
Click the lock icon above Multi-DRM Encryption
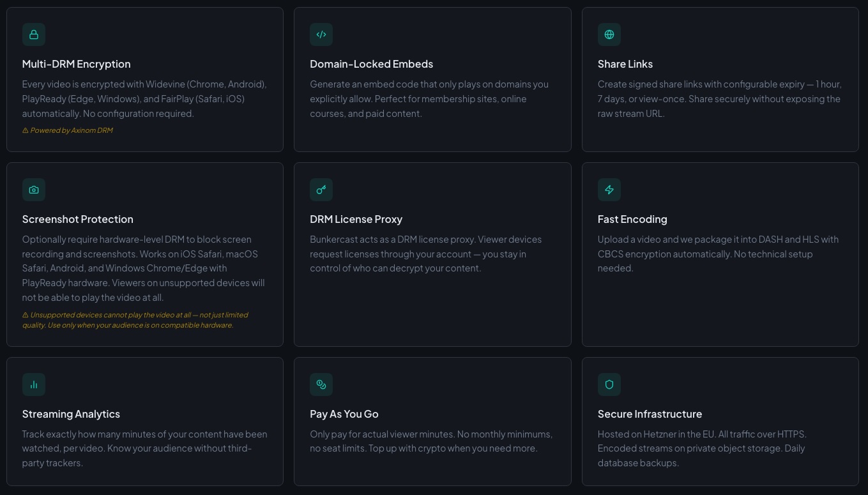click(x=34, y=34)
